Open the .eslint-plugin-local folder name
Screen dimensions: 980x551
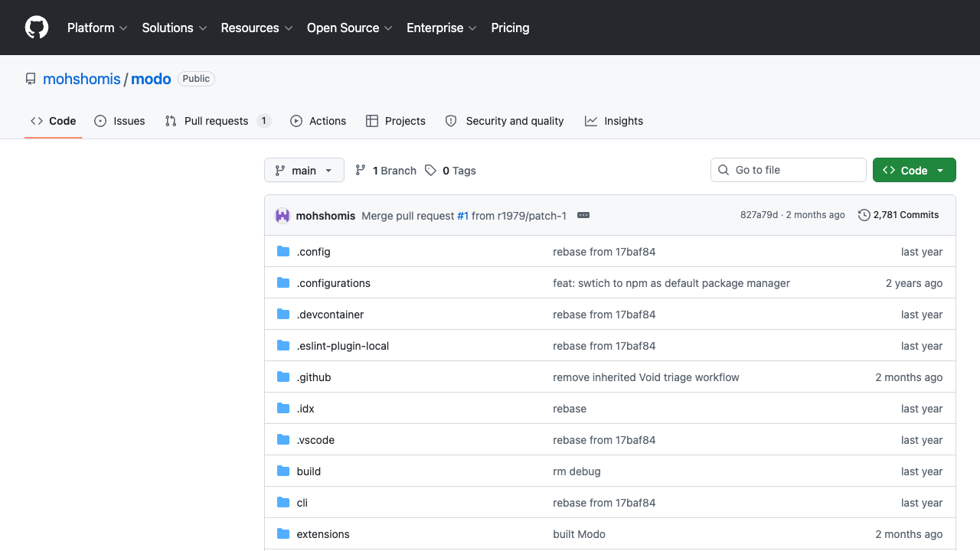coord(343,346)
